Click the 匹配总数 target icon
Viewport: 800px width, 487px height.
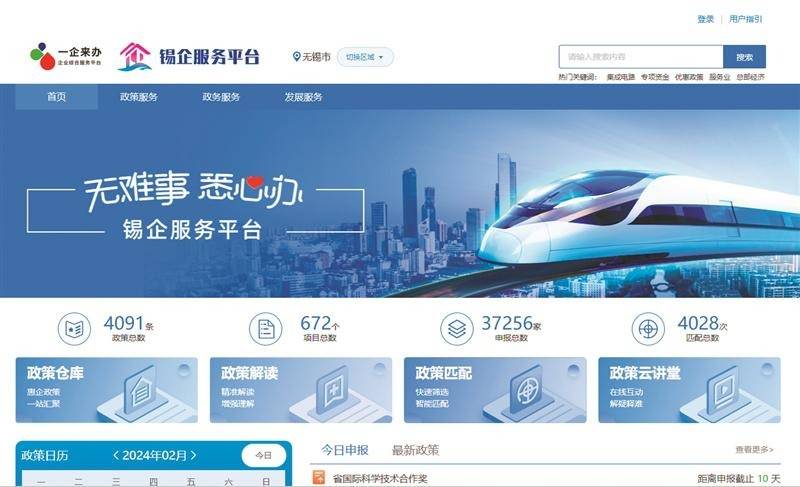(648, 329)
